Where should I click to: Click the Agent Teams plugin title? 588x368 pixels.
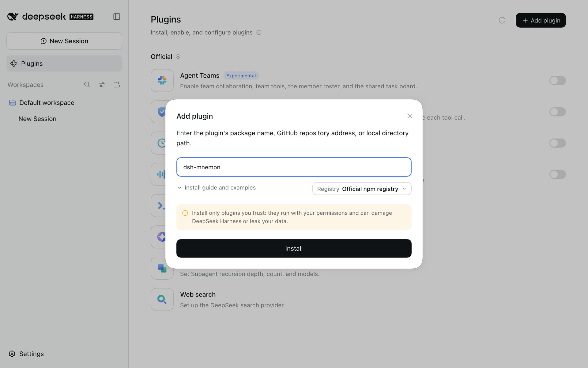[200, 75]
